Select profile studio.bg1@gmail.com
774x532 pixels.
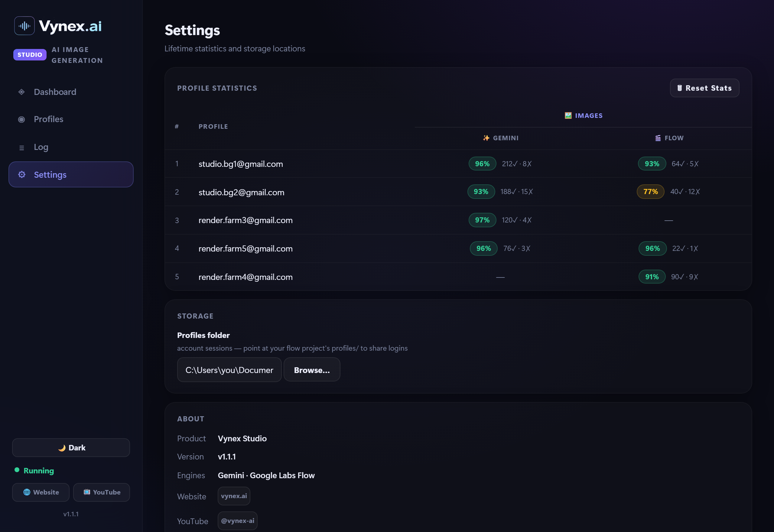coord(241,164)
